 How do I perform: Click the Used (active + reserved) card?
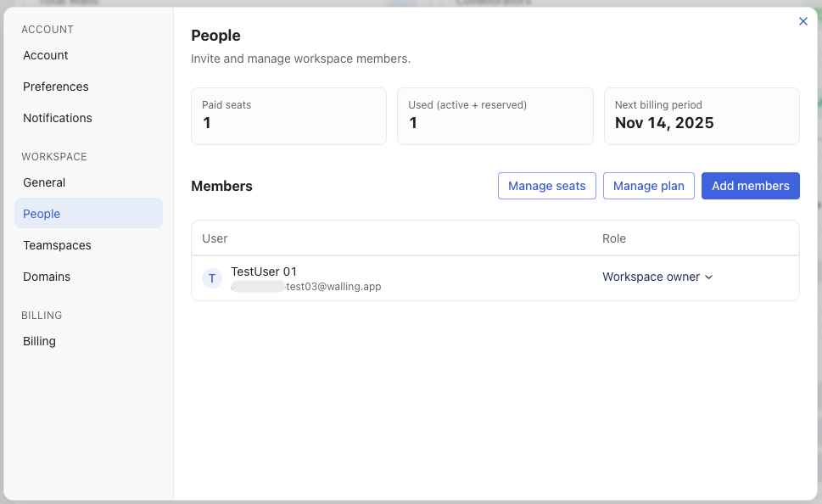tap(495, 116)
